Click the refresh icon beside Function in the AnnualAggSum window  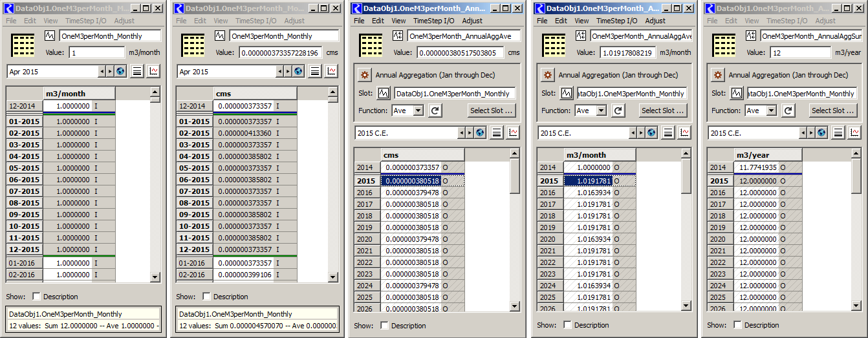pyautogui.click(x=788, y=111)
